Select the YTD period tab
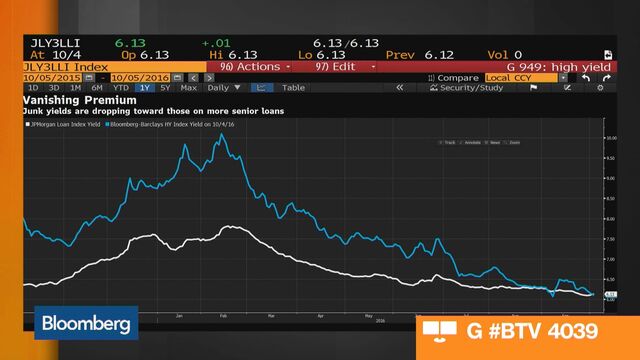 click(x=120, y=88)
